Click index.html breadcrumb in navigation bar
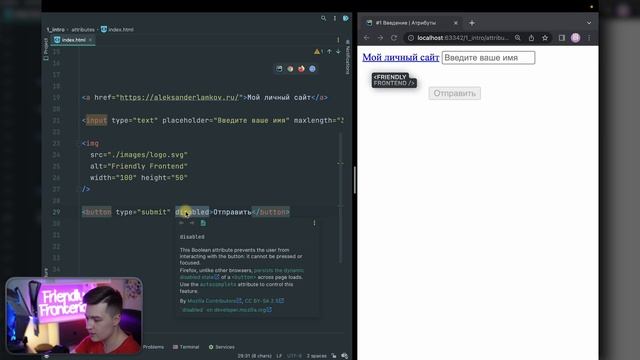 (117, 29)
